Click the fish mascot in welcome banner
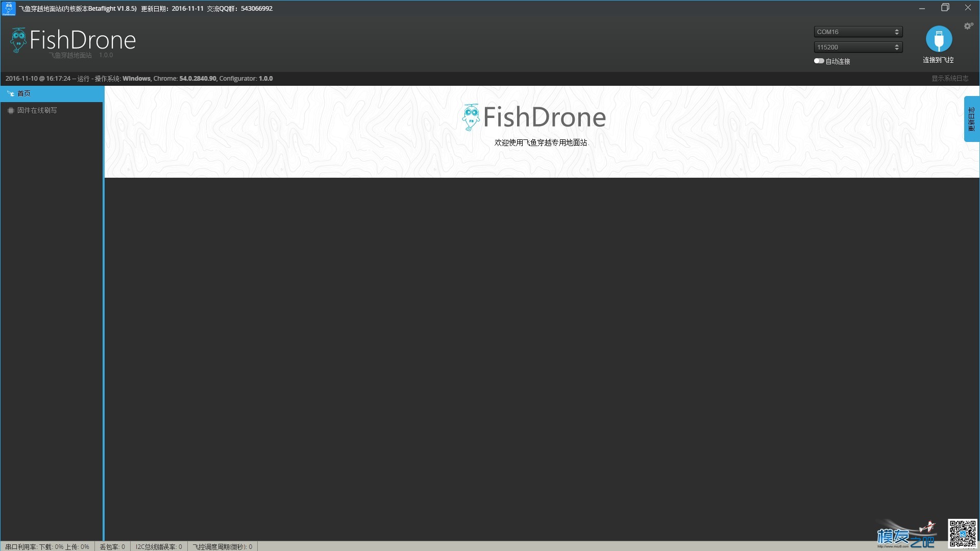This screenshot has width=980, height=551. pyautogui.click(x=471, y=117)
